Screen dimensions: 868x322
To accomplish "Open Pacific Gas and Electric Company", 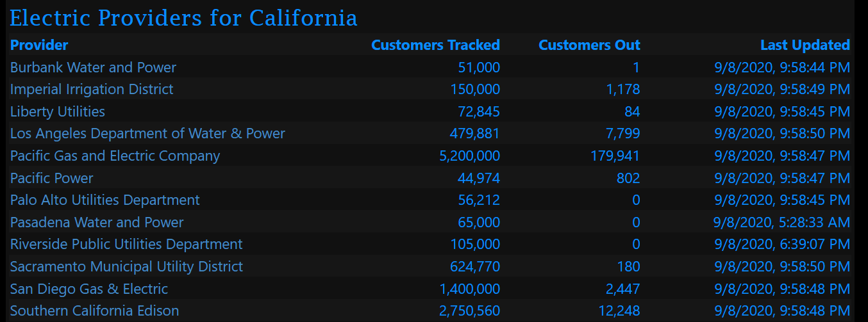I will [x=115, y=156].
